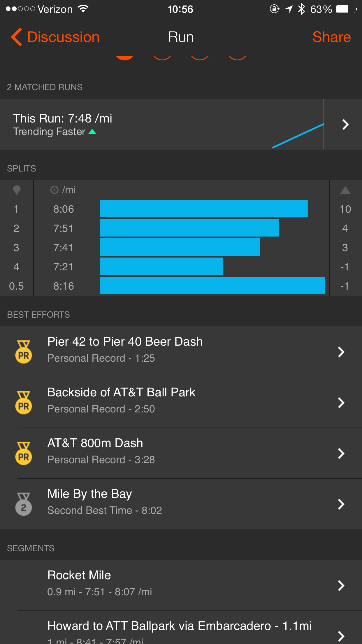Tap the battery indicator in status bar
Screen dimensions: 362x644
click(x=346, y=9)
